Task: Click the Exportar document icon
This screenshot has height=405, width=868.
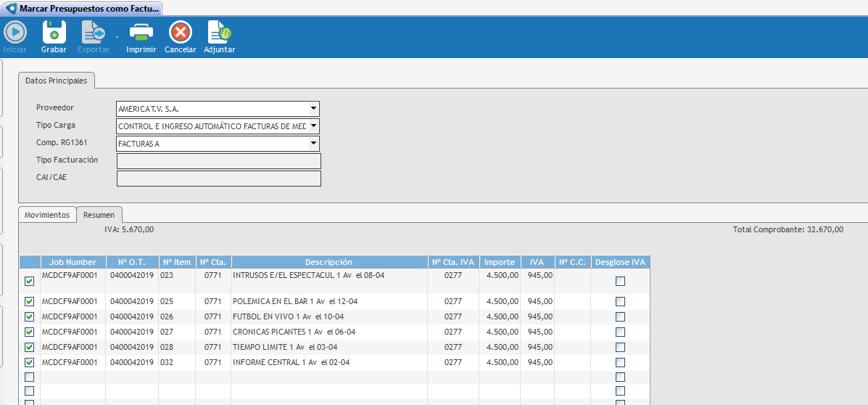Action: coord(92,32)
